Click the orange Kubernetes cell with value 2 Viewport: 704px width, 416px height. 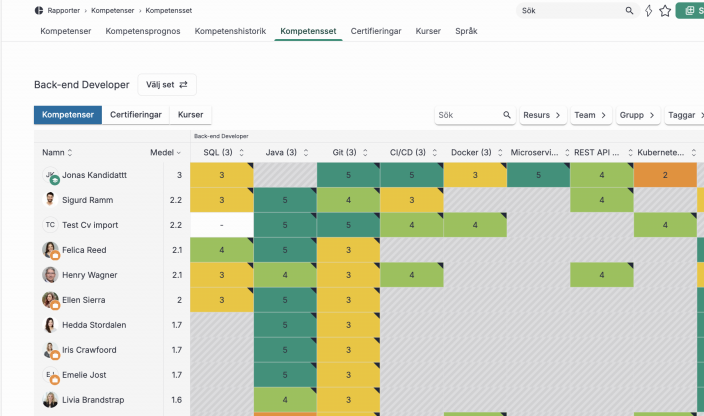point(664,175)
